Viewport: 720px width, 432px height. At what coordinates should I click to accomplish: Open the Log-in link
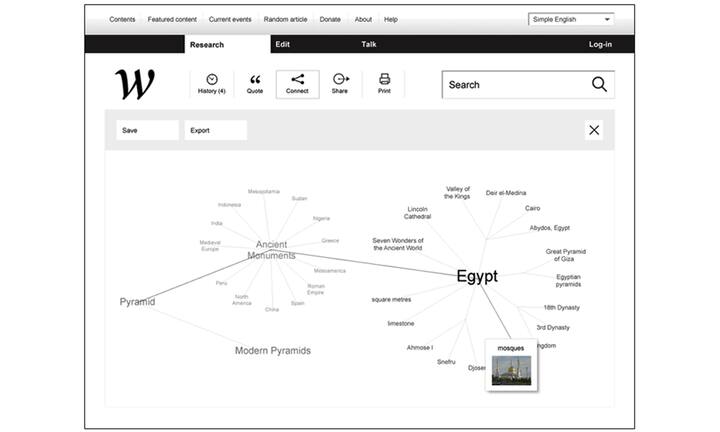pyautogui.click(x=600, y=44)
